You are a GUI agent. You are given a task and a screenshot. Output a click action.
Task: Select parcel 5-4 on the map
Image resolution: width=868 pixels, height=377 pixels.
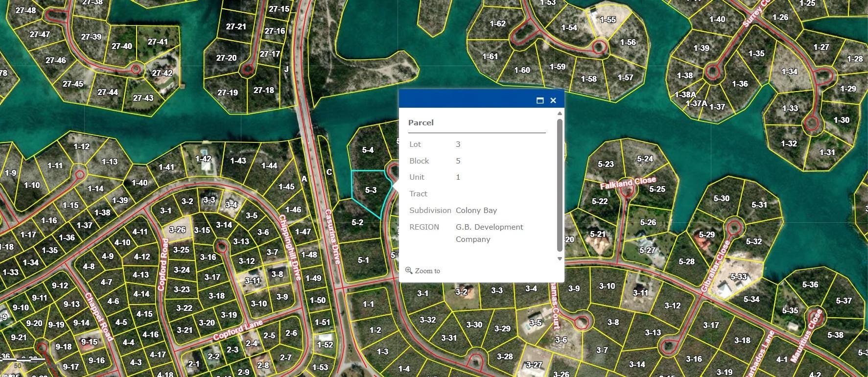[367, 150]
